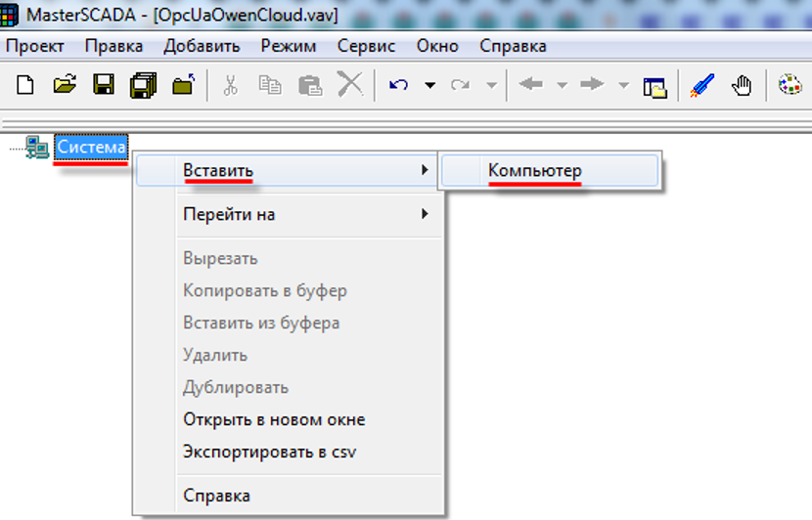Select the hand tool icon
Screen dimensions: 812x520
742,85
